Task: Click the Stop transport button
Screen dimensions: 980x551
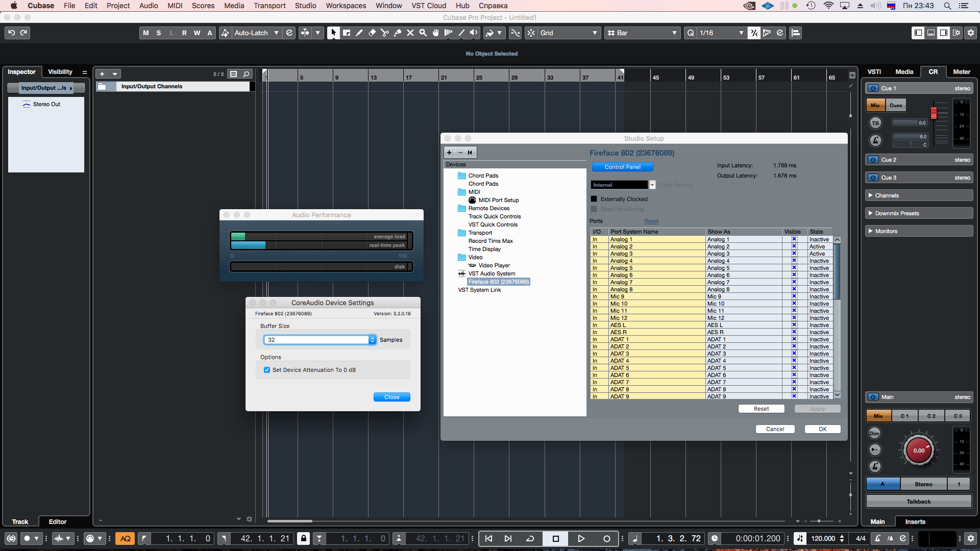Action: (556, 538)
